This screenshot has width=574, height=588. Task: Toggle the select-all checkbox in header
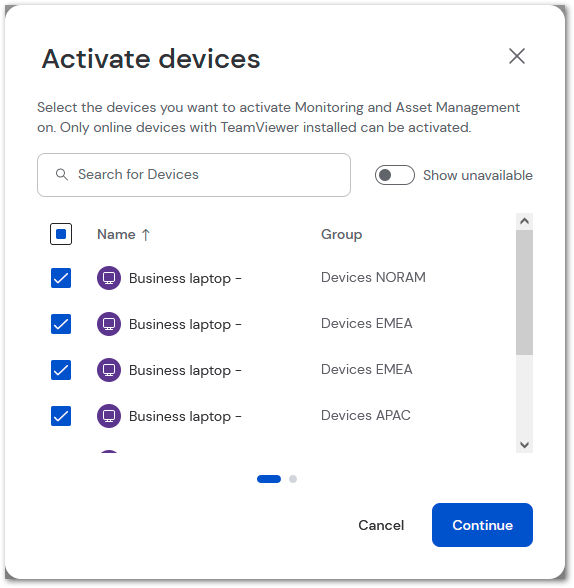[61, 234]
